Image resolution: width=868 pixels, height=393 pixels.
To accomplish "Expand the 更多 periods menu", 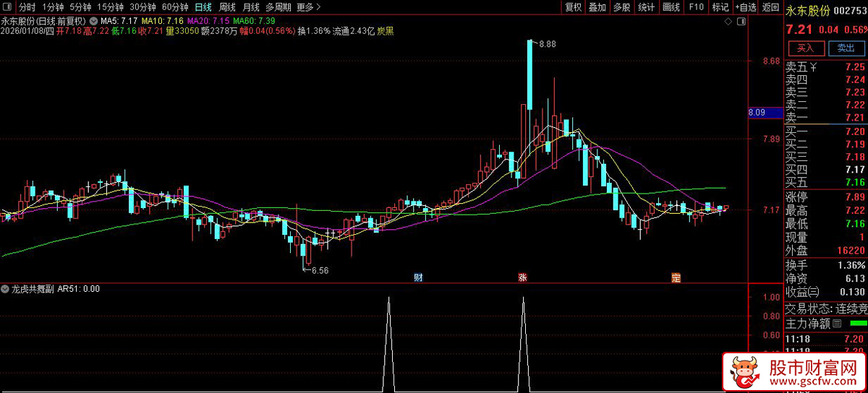I will pos(309,7).
